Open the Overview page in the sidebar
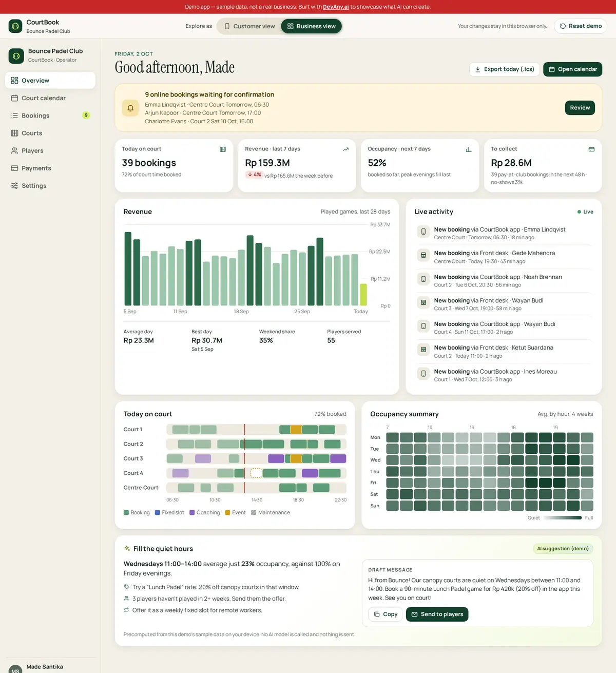Screen dimensions: 616x673 pyautogui.click(x=50, y=81)
